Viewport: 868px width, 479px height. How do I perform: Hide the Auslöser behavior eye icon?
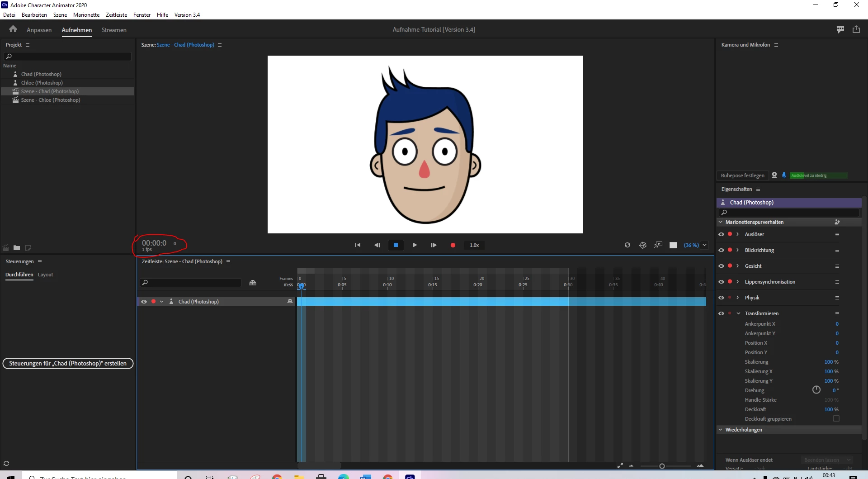click(721, 234)
